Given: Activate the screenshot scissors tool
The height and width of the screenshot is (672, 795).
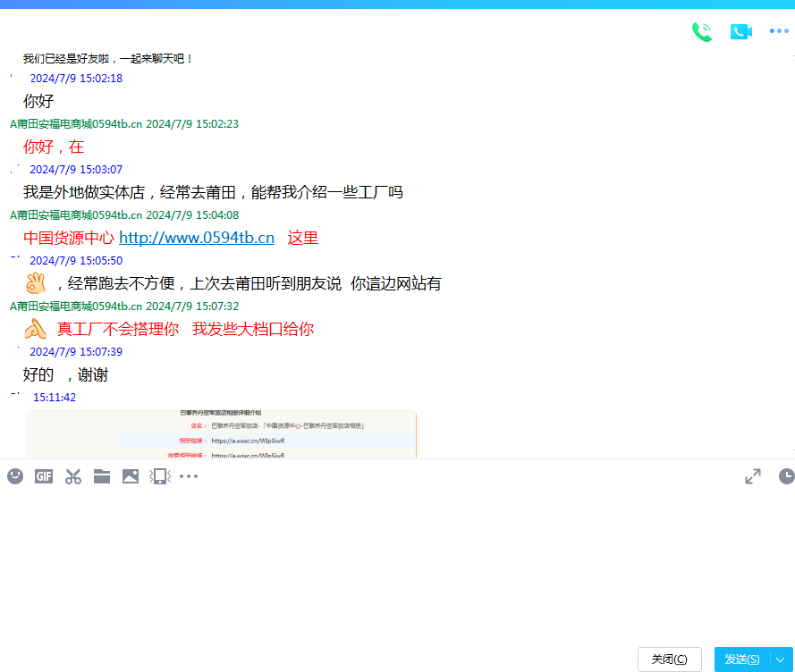Looking at the screenshot, I should coord(73,476).
